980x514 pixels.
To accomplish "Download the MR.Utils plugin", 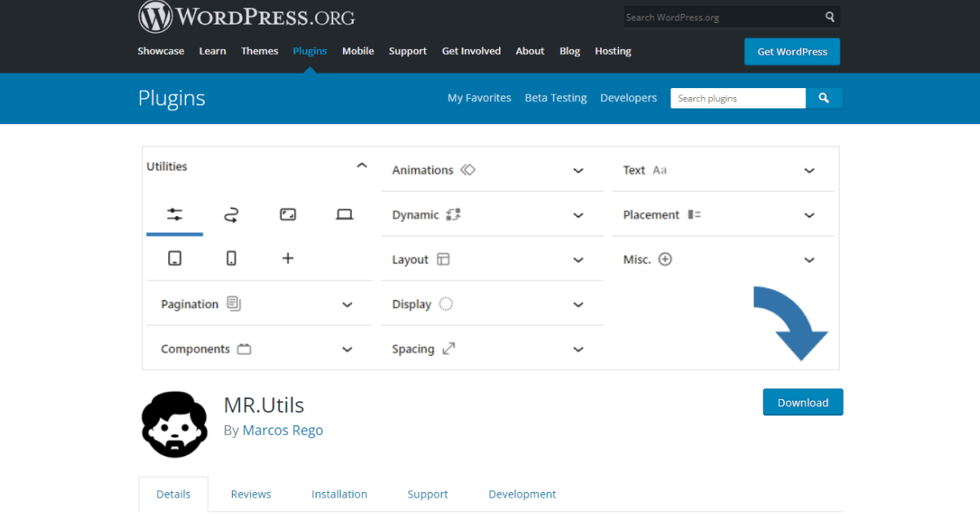I will point(803,402).
